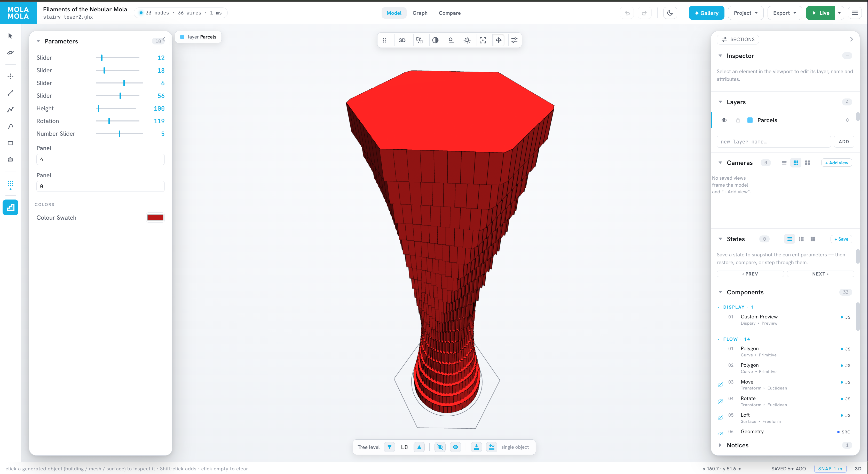Collapse the Parameters panel triangle
The height and width of the screenshot is (474, 868).
point(38,41)
